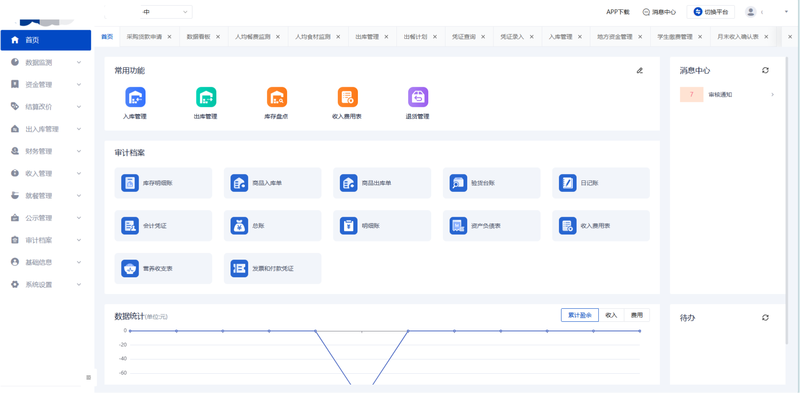Viewport: 800px width, 393px height.
Task: Switch to the 凭证查询 tab
Action: [x=464, y=37]
